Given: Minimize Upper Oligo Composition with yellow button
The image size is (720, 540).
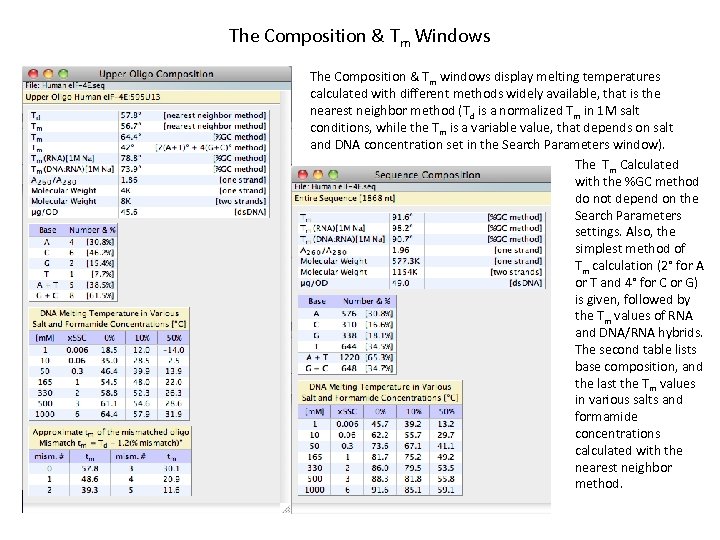Looking at the screenshot, I should 48,73.
